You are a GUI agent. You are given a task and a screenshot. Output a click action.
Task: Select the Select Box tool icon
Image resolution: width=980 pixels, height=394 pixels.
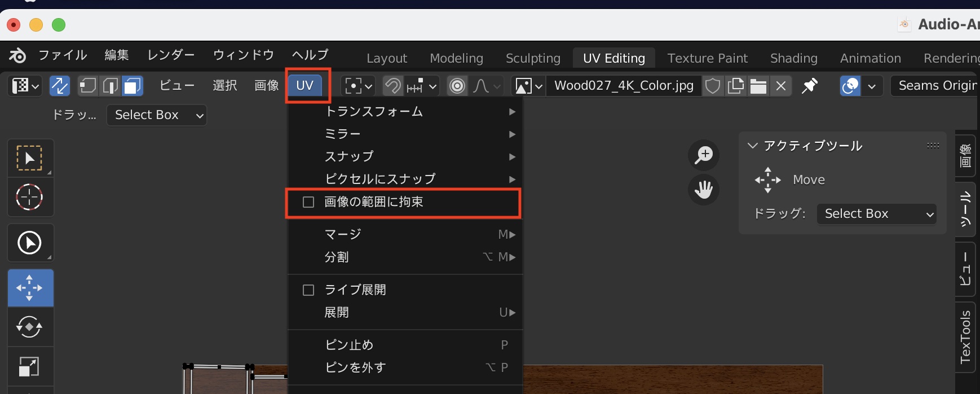pyautogui.click(x=30, y=158)
